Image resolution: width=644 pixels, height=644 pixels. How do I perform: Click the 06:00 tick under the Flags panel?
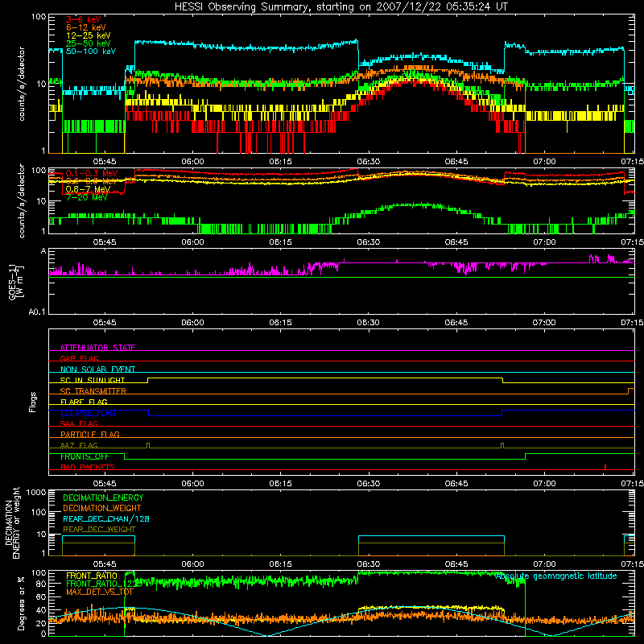[192, 483]
